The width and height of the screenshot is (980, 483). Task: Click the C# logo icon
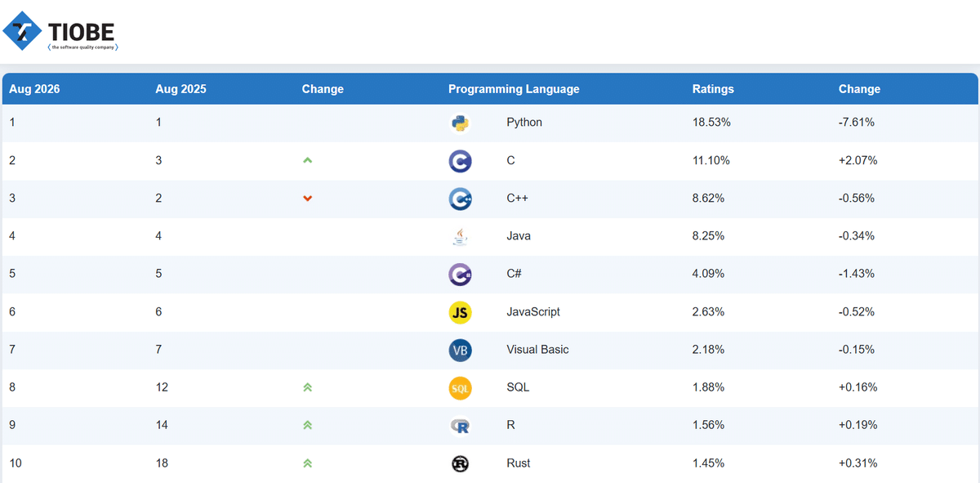[x=461, y=274]
